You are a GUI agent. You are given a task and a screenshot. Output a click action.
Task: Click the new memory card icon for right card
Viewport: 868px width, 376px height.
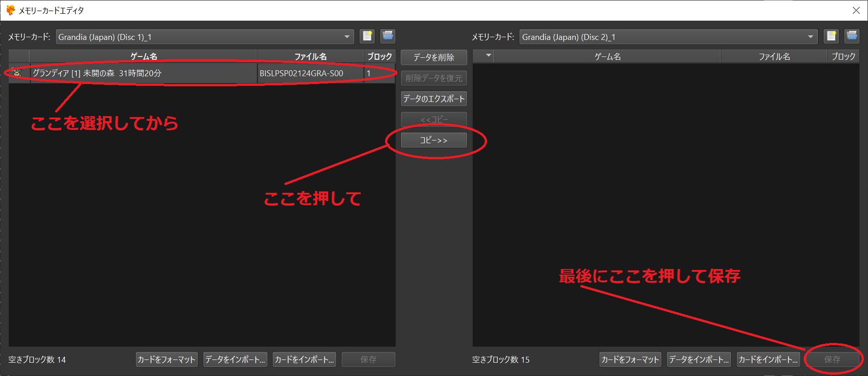pyautogui.click(x=831, y=36)
